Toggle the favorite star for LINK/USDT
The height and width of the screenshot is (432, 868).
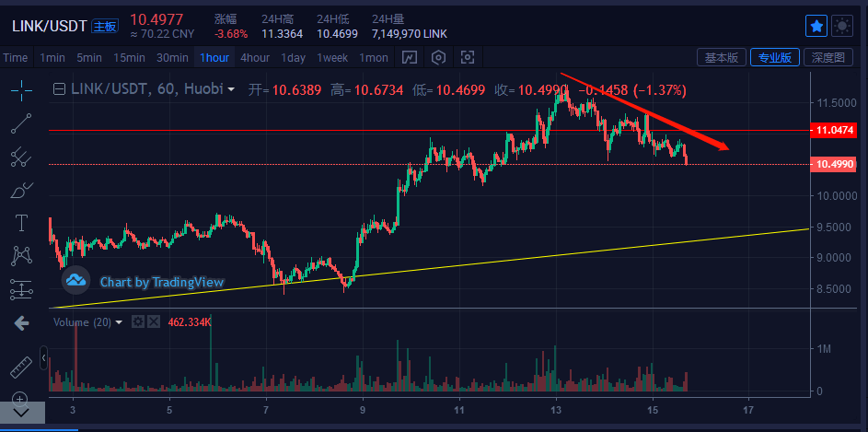(816, 26)
